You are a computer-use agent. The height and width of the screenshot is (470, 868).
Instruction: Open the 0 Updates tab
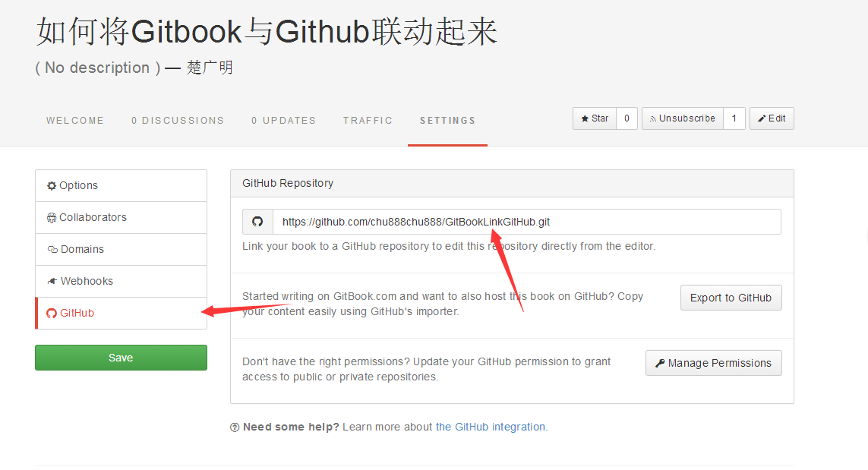point(283,120)
